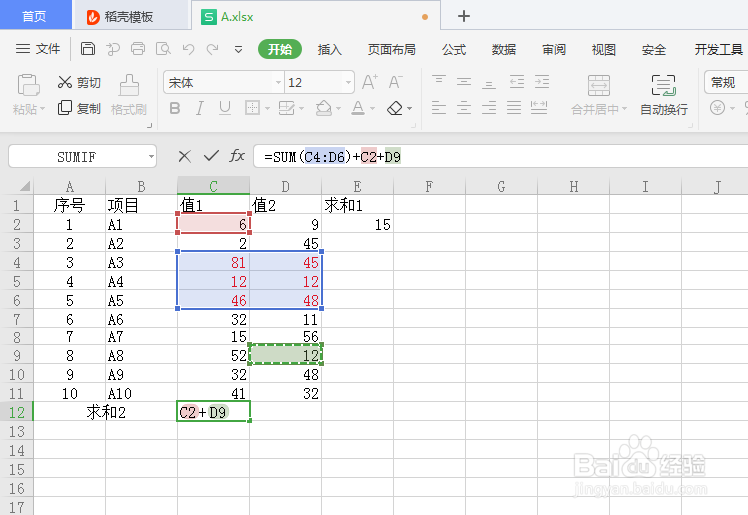Click Decrease Indent icon
Screen dimensions: 748x515
517,82
